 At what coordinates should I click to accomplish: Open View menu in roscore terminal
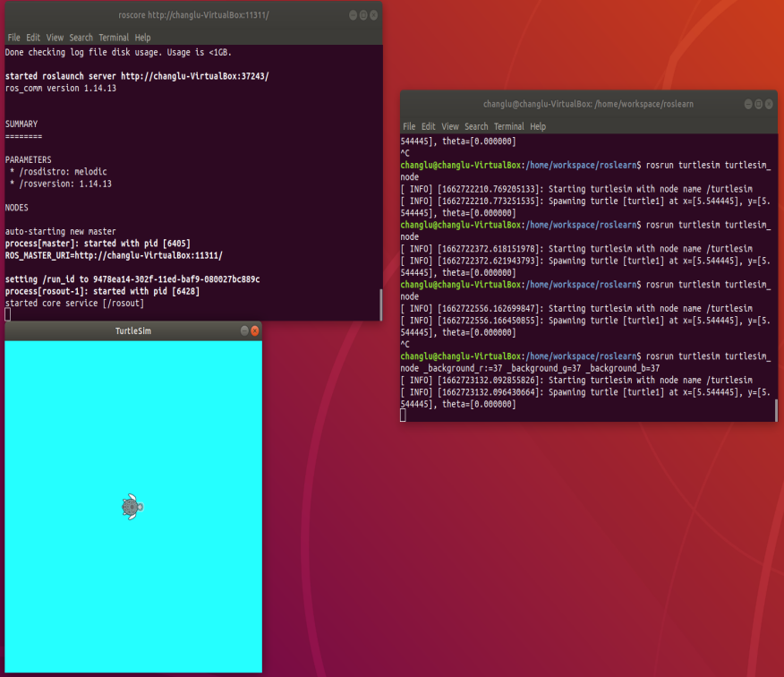point(55,38)
